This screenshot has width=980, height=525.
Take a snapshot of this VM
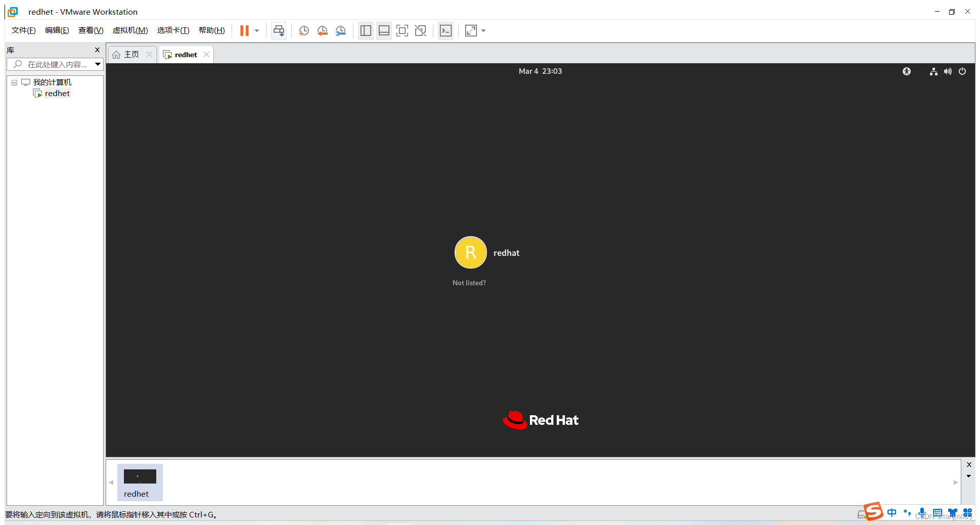304,31
